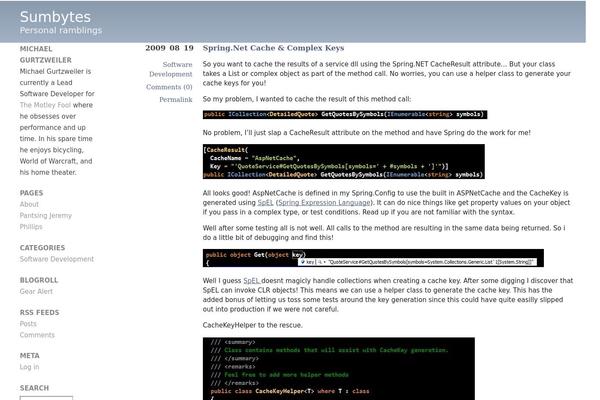Click into the sidebar search field
The image size is (600, 400).
coord(46,398)
